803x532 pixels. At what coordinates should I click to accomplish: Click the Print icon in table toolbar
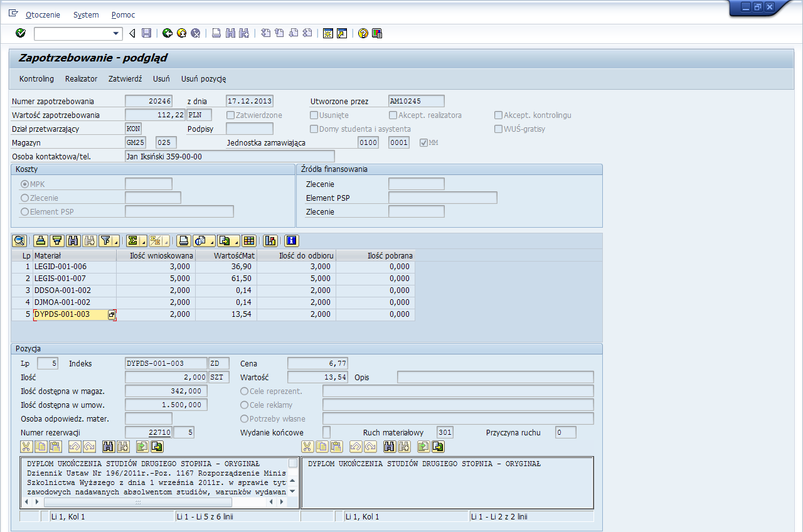coord(184,240)
